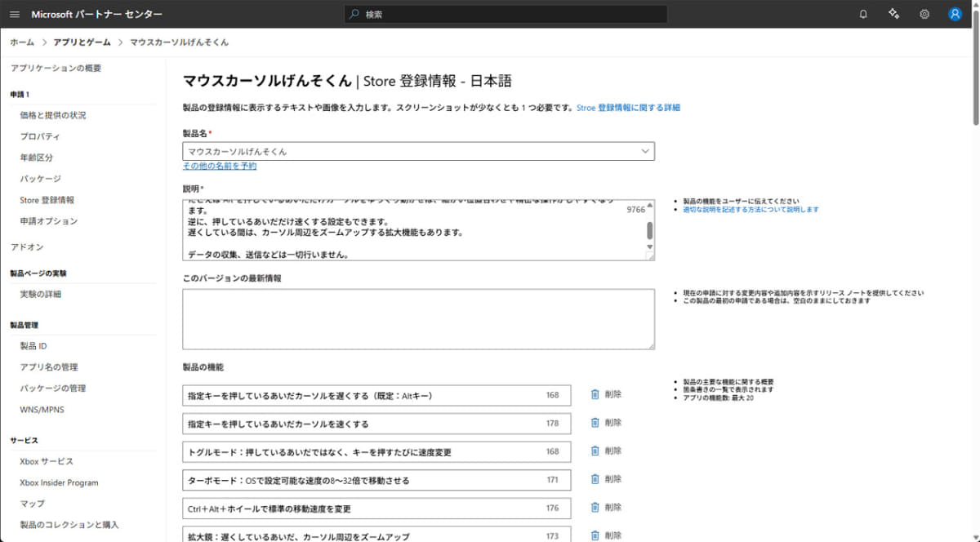Select 価格と提供の状況 in sidebar
Viewport: 980px width, 542px height.
[53, 115]
